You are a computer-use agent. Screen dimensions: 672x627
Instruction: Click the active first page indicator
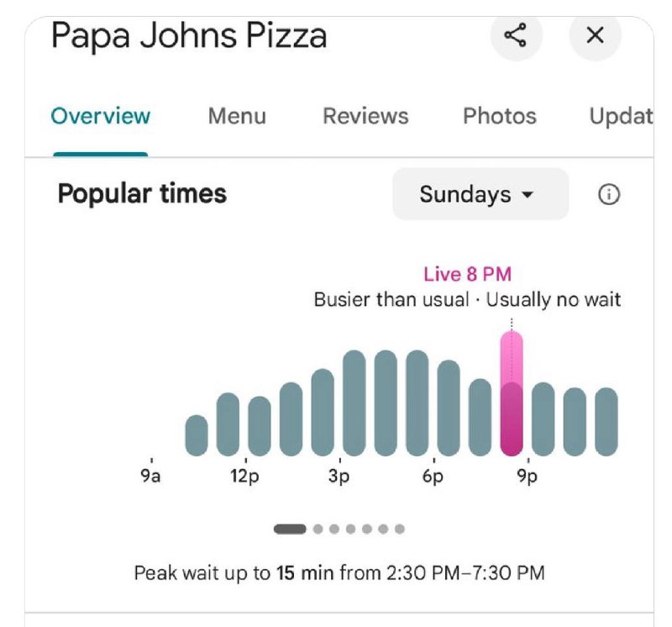(290, 530)
